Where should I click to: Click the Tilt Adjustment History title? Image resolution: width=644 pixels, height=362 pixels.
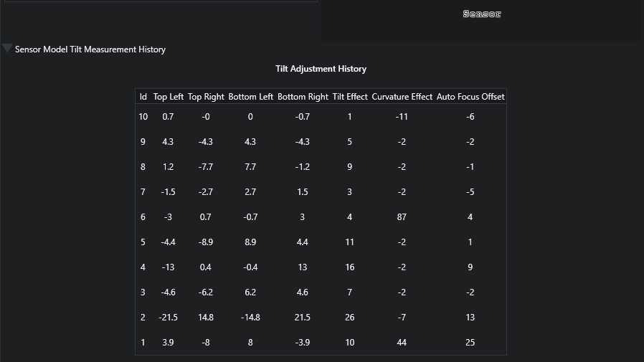(321, 69)
